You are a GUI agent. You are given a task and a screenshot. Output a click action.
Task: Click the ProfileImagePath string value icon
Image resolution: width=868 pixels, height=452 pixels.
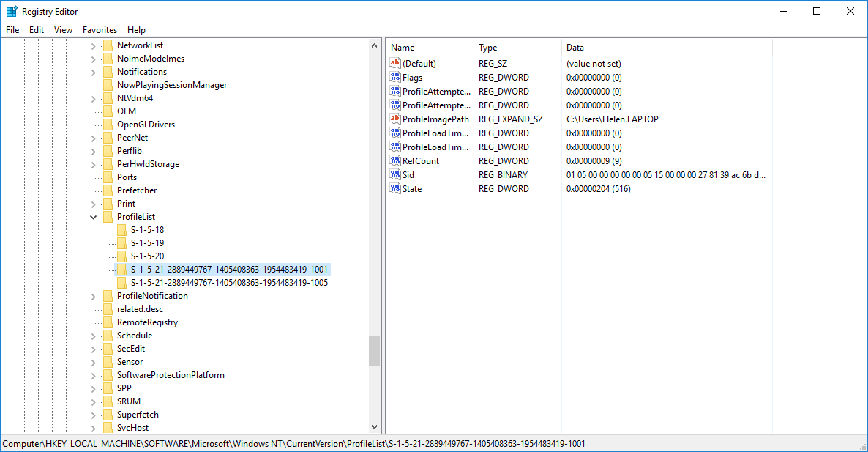(395, 119)
